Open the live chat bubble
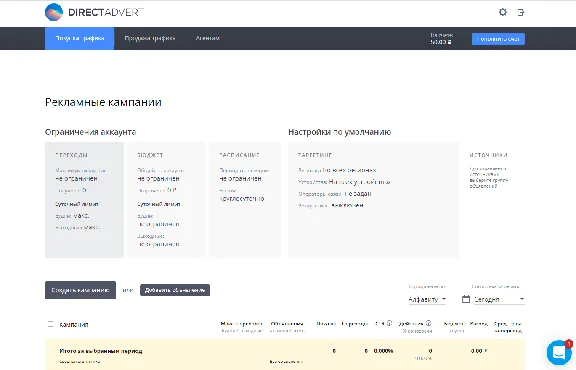Viewport: 576px width, 370px height. click(x=559, y=352)
